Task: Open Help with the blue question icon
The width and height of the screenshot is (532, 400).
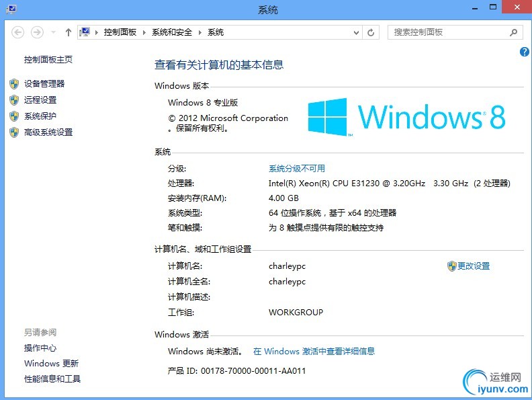Action: click(524, 52)
